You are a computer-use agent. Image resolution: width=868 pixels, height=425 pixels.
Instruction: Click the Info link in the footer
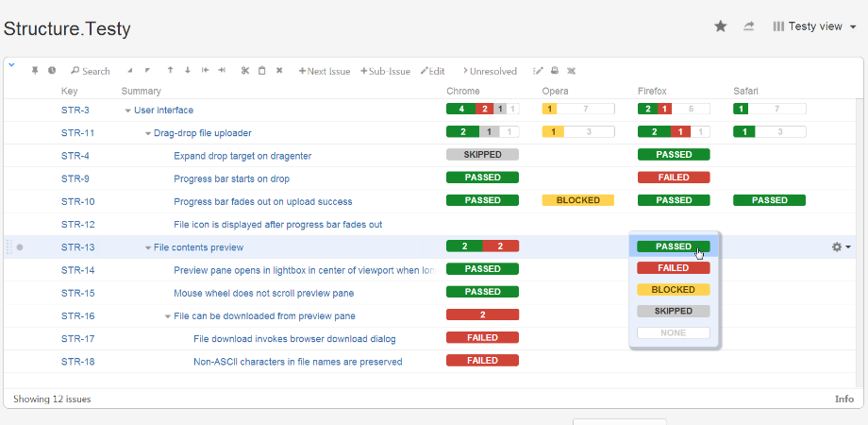click(844, 399)
